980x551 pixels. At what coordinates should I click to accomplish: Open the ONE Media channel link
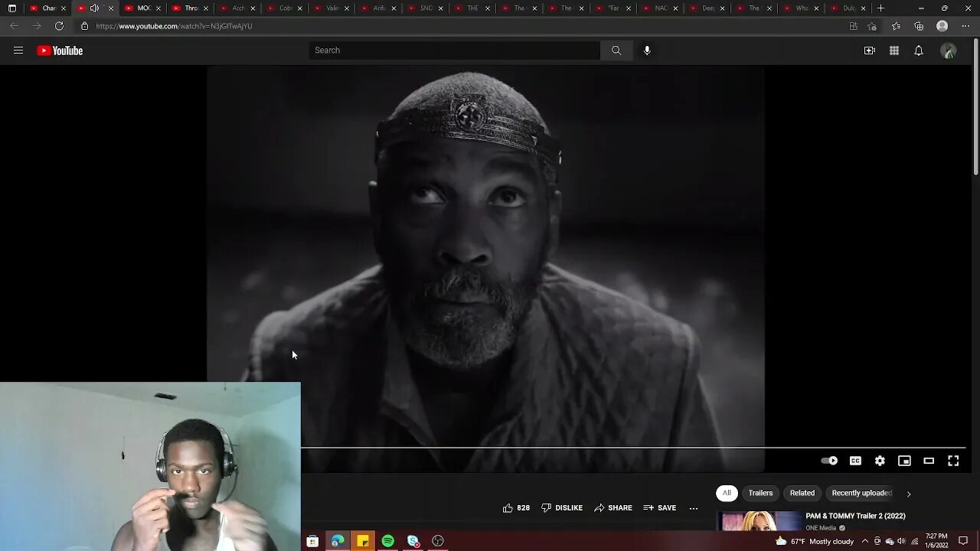point(821,528)
